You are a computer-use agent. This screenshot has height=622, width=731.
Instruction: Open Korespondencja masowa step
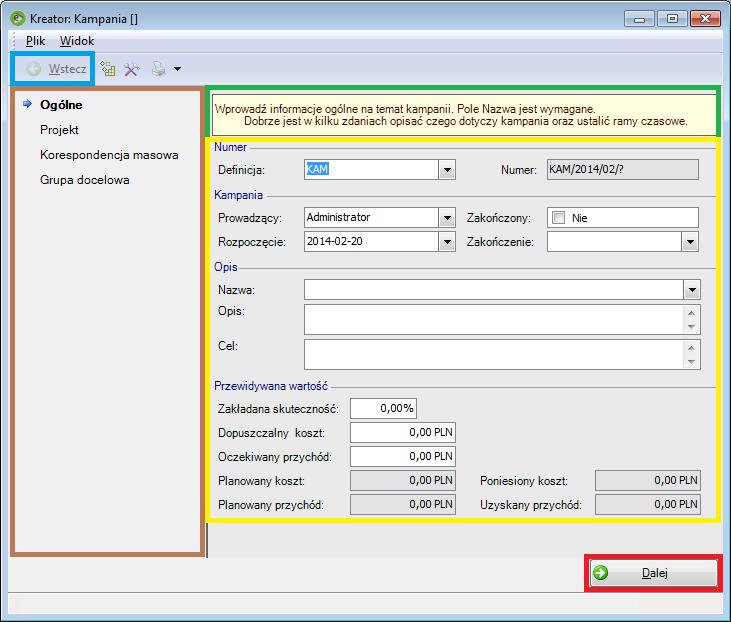[109, 155]
